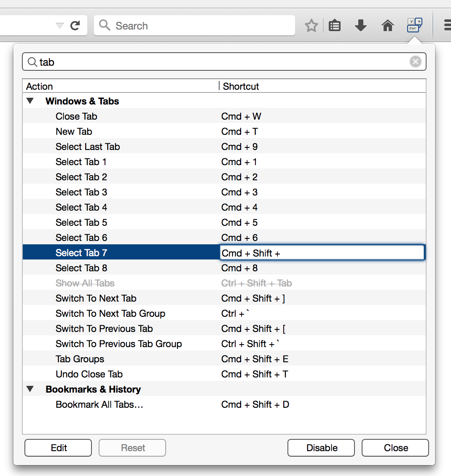Open the address bar dropdown arrow
This screenshot has width=451, height=476.
pyautogui.click(x=59, y=25)
